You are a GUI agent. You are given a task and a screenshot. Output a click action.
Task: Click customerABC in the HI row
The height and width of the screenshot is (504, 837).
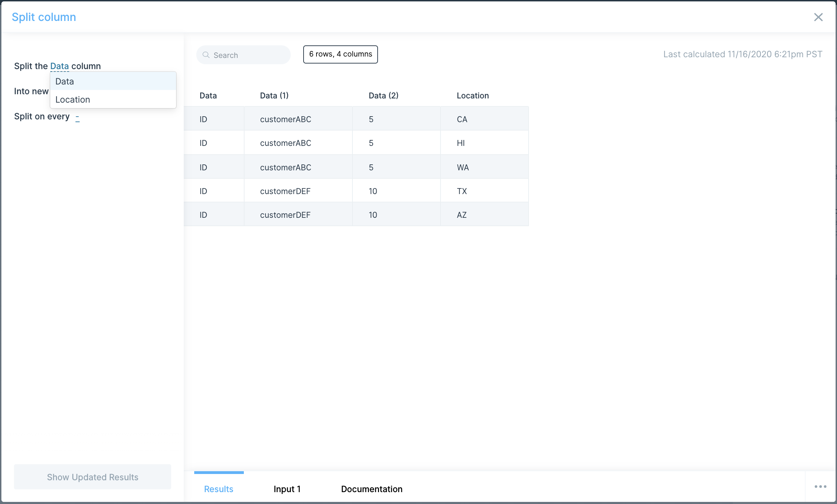[298, 143]
